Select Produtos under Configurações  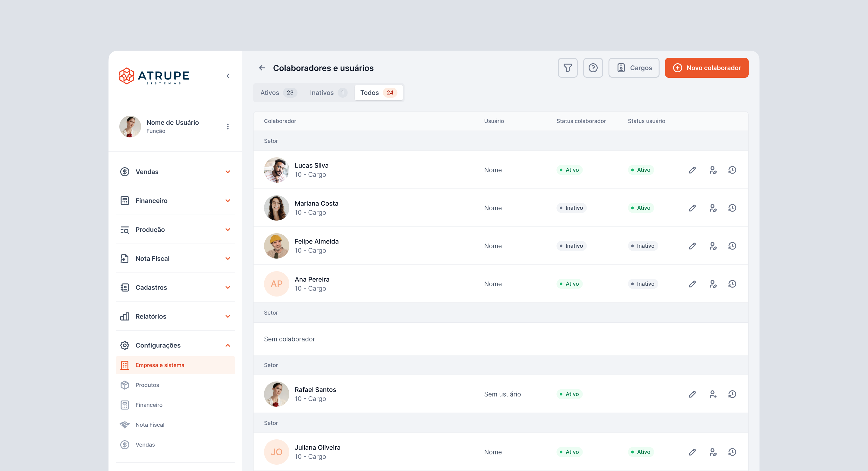147,385
